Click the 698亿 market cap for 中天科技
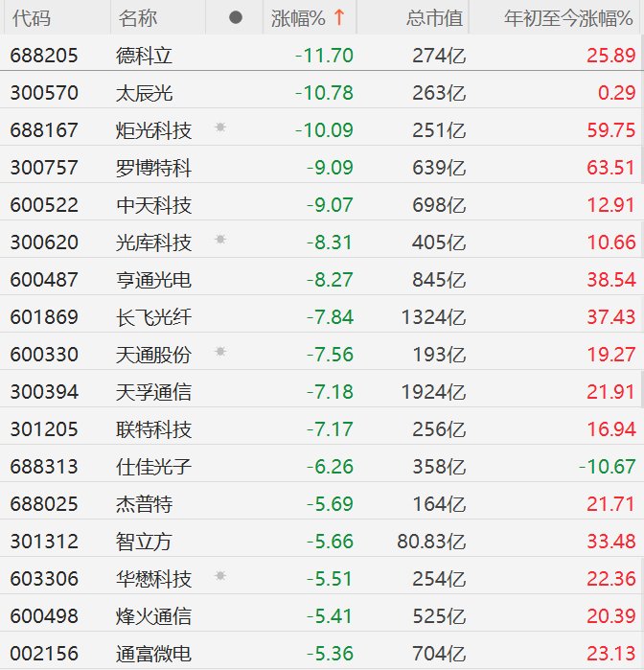Image resolution: width=644 pixels, height=670 pixels. coord(439,205)
